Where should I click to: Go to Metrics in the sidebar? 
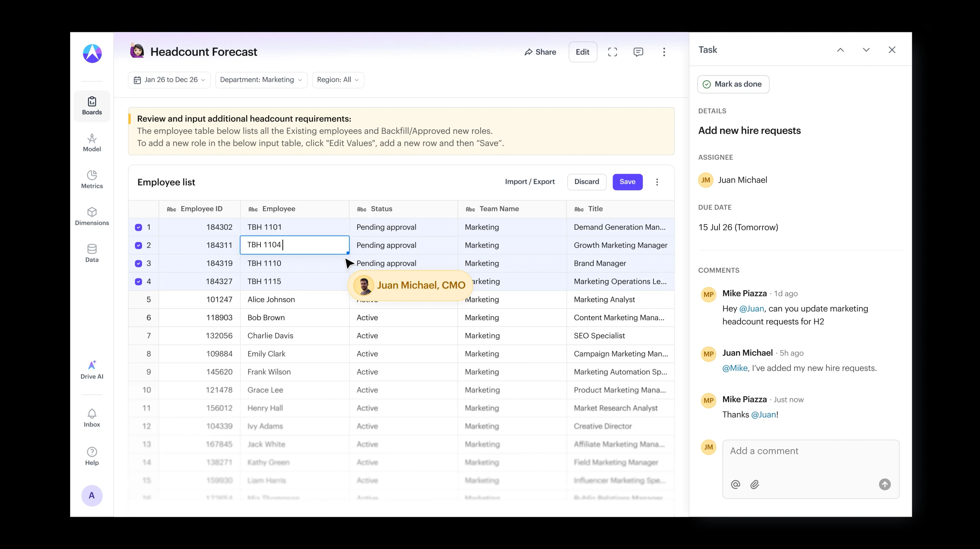(x=92, y=180)
